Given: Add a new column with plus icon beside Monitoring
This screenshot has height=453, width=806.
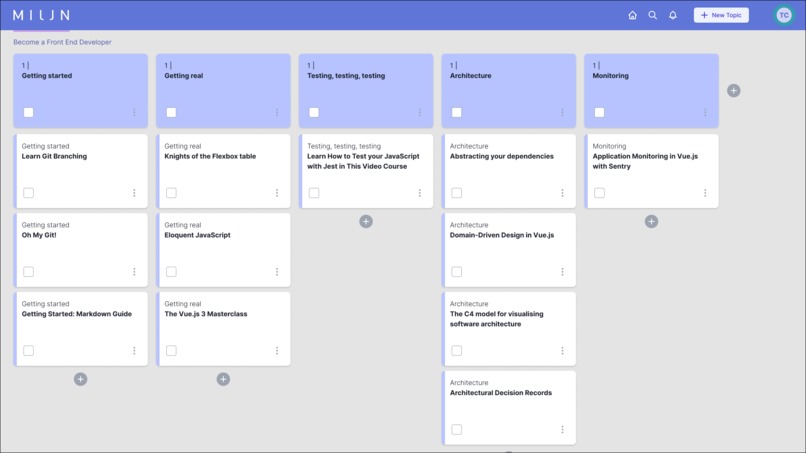Looking at the screenshot, I should point(734,90).
